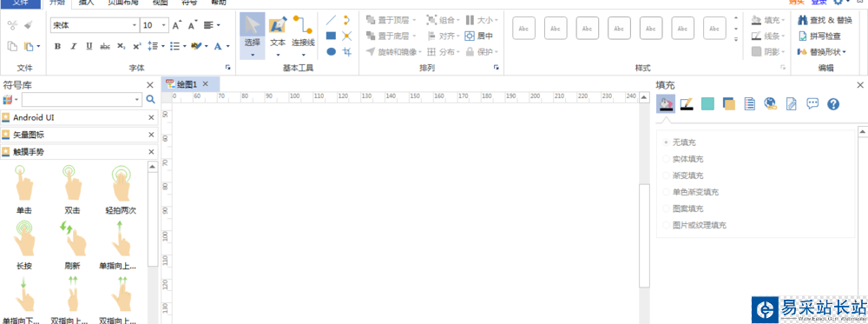This screenshot has width=868, height=324.
Task: Close the Fill (填充) panel
Action: tap(860, 85)
